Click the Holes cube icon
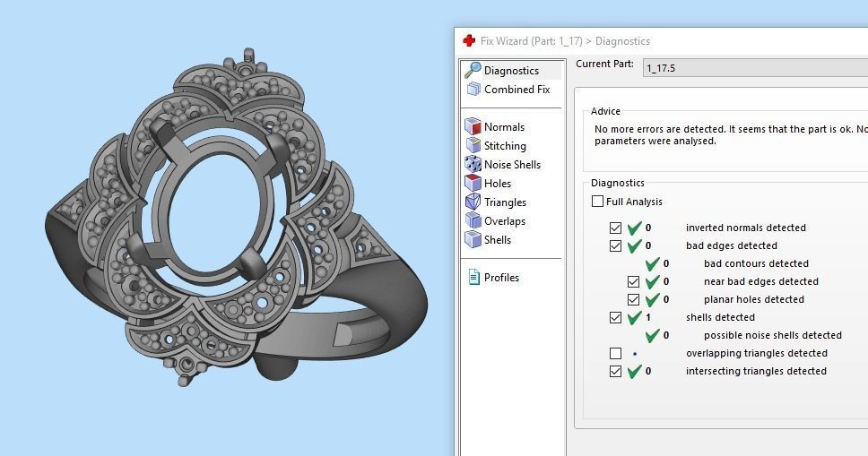 [x=473, y=183]
